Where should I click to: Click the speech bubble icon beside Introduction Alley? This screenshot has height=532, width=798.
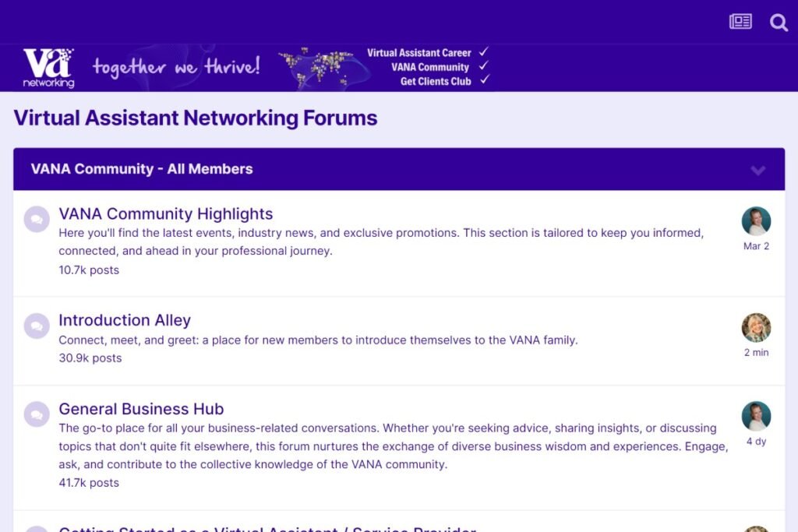[x=36, y=326]
